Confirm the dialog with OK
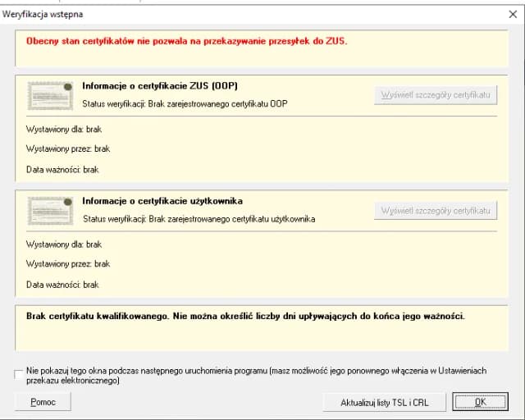Viewport: 525px width, 420px height. point(480,402)
